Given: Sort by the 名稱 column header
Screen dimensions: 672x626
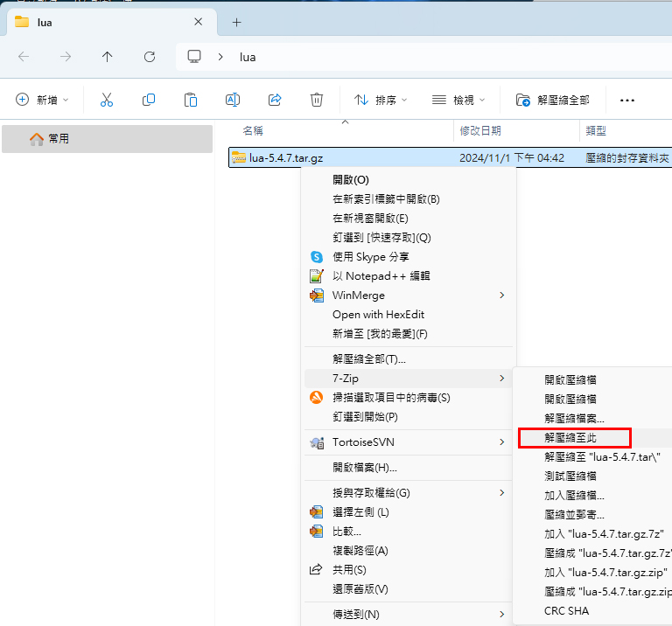Looking at the screenshot, I should pos(253,130).
